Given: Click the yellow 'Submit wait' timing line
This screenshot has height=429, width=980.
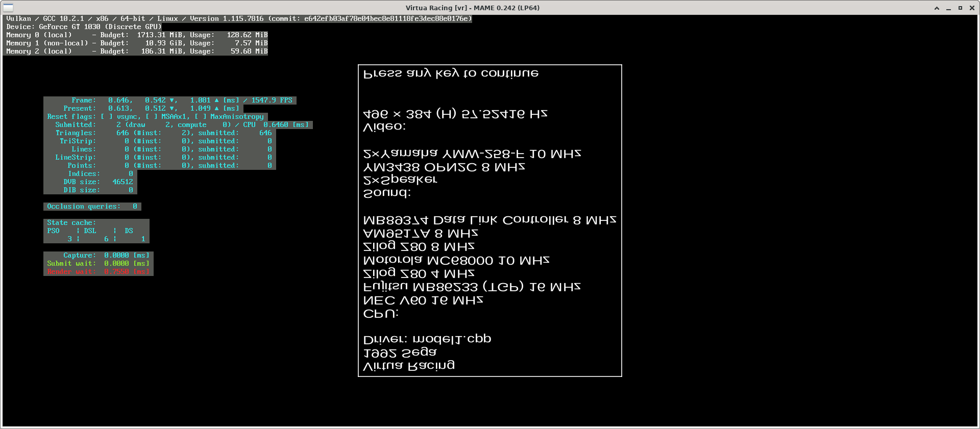Looking at the screenshot, I should (x=98, y=264).
